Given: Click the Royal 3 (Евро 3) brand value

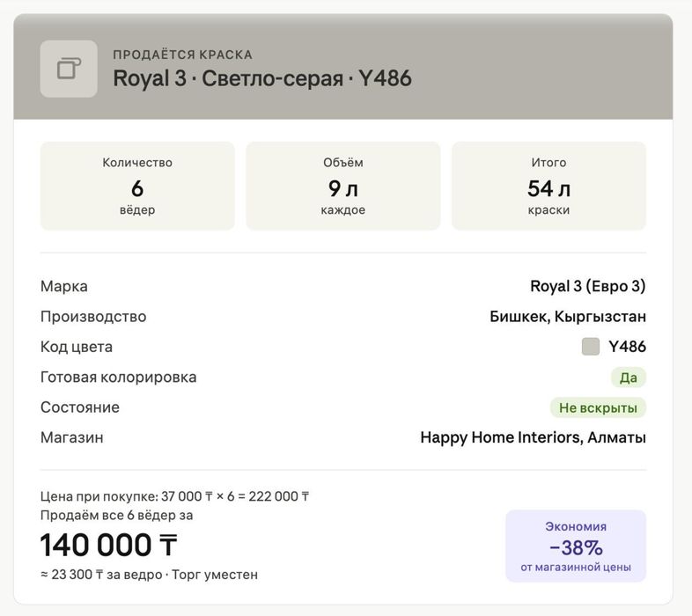Looking at the screenshot, I should [x=588, y=286].
